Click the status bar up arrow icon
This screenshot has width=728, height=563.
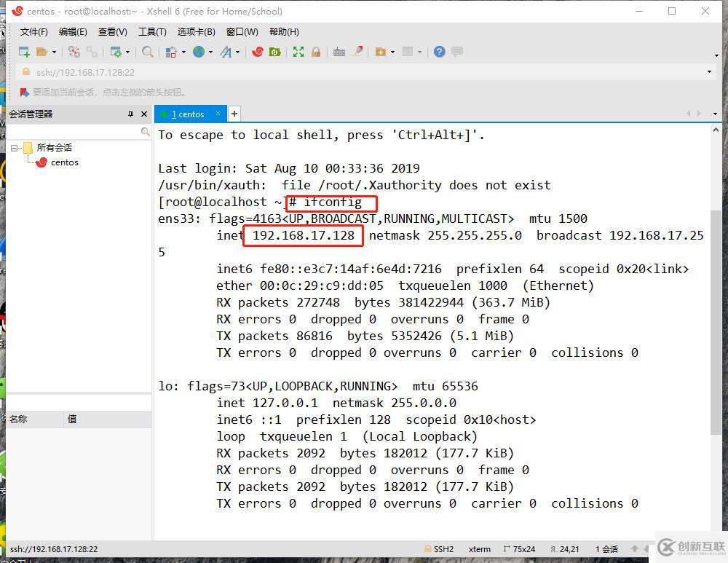click(x=635, y=548)
